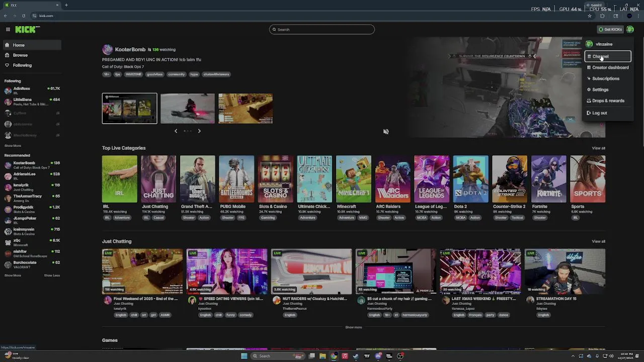
Task: Open the Minecraft category card
Action: [x=354, y=179]
